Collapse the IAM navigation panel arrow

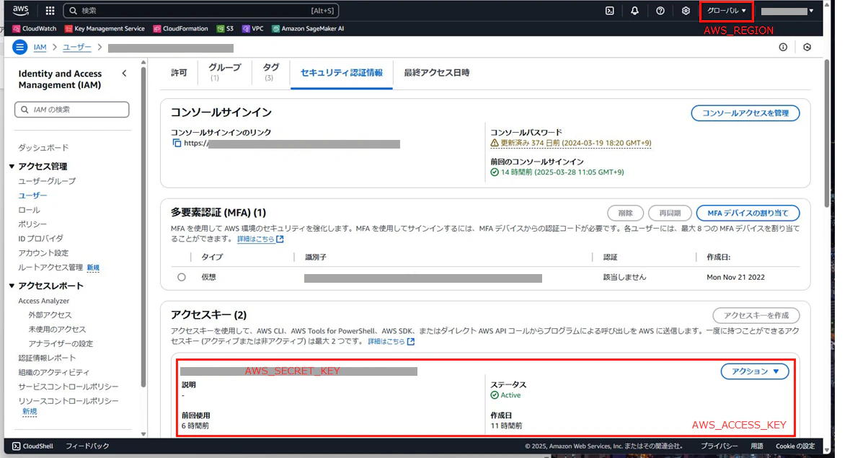[124, 74]
